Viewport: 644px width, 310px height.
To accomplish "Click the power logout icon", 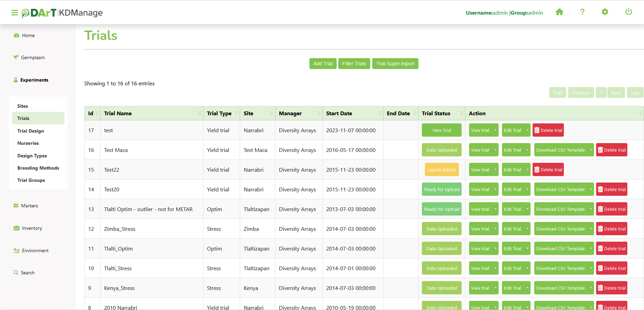I will pos(628,12).
